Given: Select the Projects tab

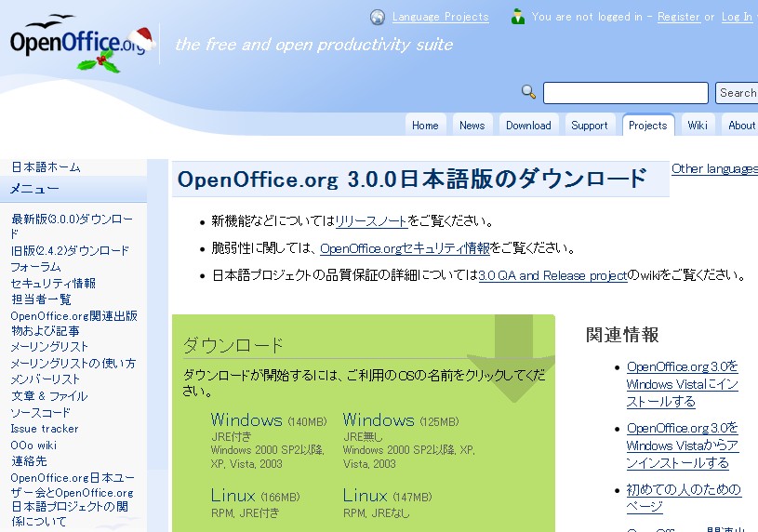Looking at the screenshot, I should [x=647, y=126].
